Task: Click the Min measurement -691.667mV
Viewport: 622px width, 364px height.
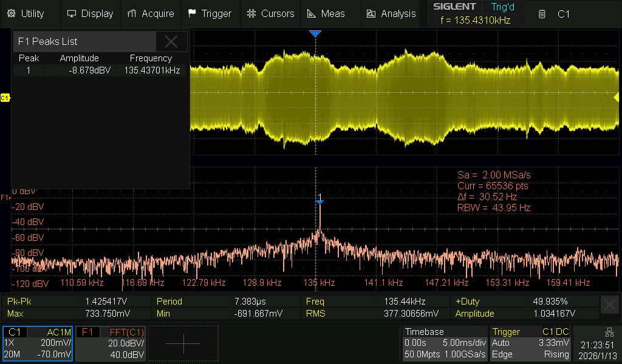Action: [x=258, y=314]
